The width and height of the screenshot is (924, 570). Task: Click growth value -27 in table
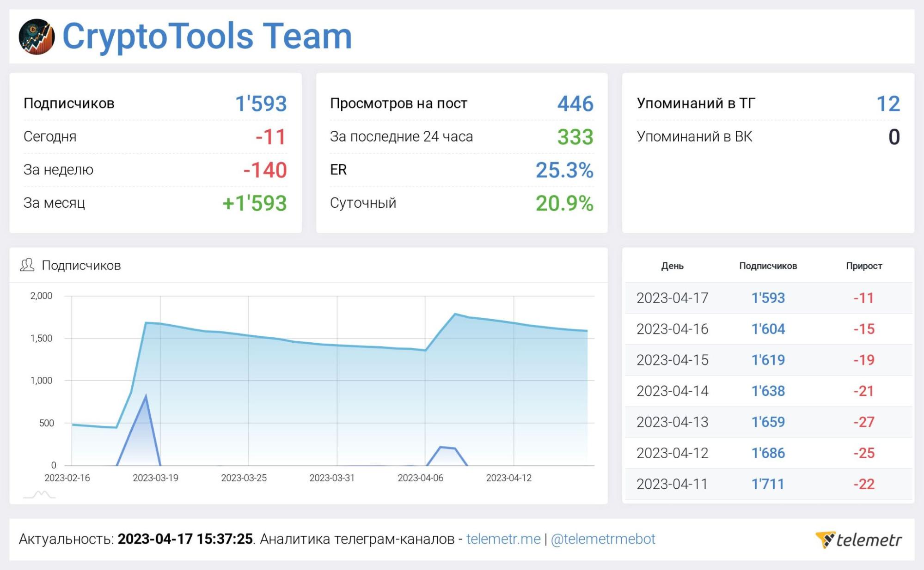(864, 422)
